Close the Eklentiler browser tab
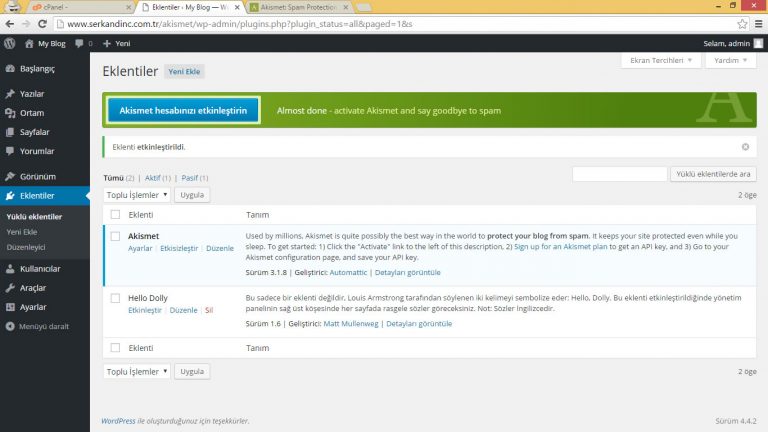The width and height of the screenshot is (768, 432). pyautogui.click(x=237, y=7)
